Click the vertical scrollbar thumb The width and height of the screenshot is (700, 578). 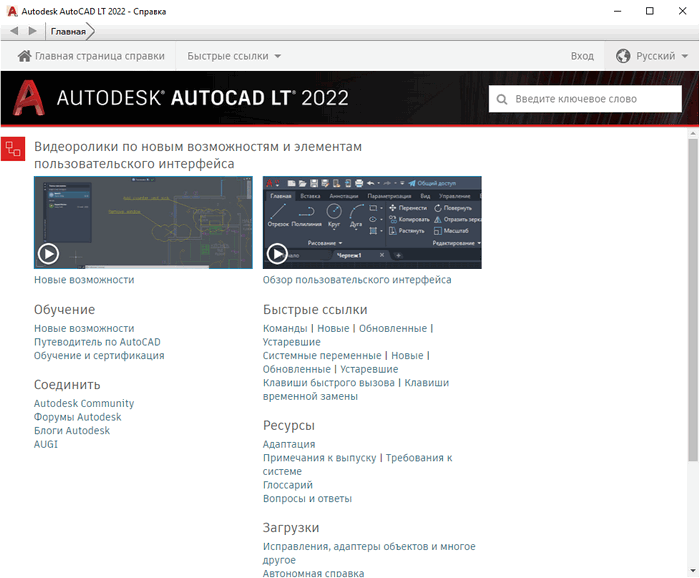(x=693, y=300)
